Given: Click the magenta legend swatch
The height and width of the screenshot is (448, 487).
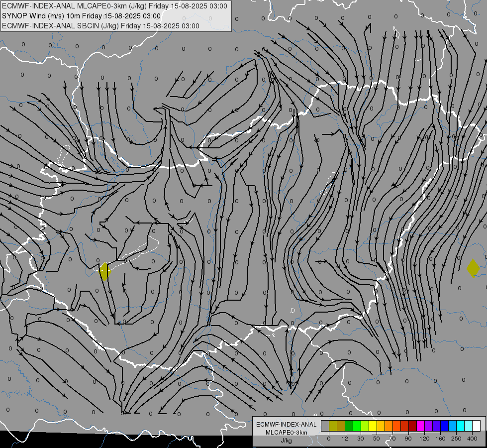Looking at the screenshot, I should (420, 426).
